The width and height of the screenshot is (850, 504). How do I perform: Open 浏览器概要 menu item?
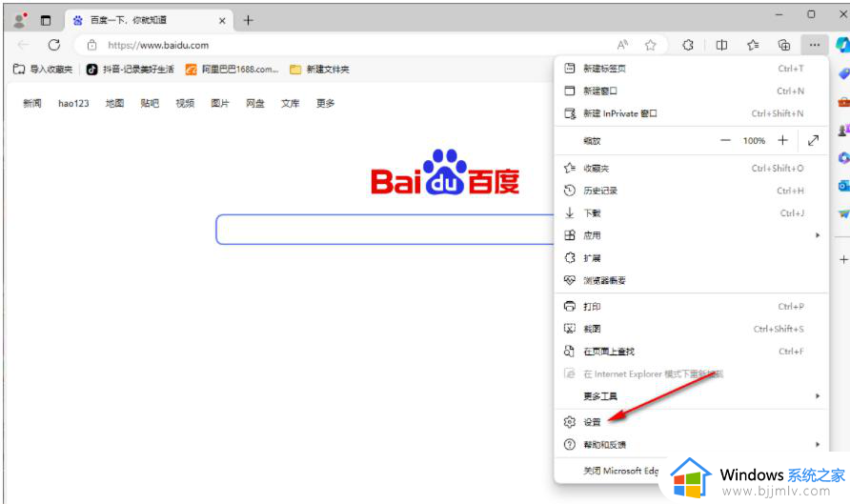[691, 280]
